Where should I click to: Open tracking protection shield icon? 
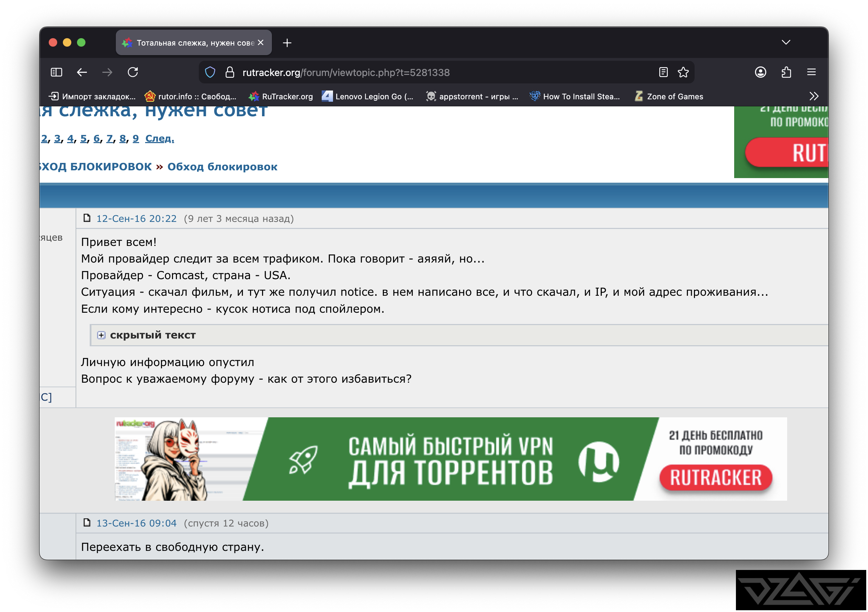210,72
